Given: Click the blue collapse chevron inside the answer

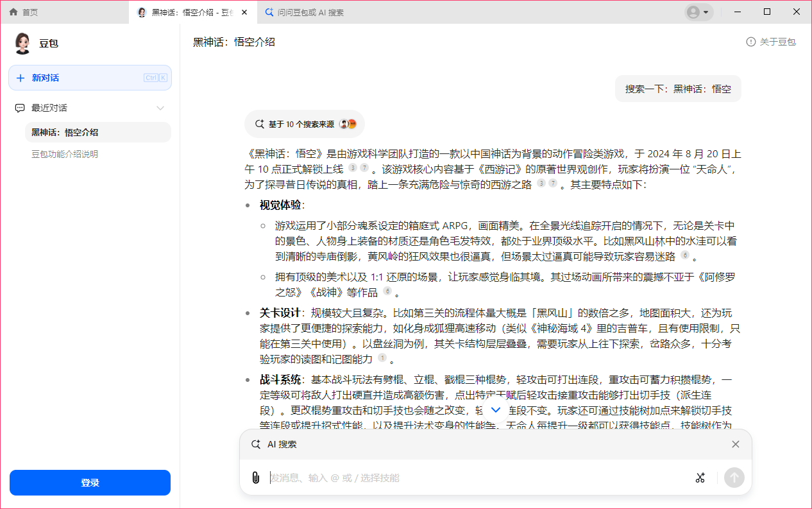Looking at the screenshot, I should click(495, 410).
